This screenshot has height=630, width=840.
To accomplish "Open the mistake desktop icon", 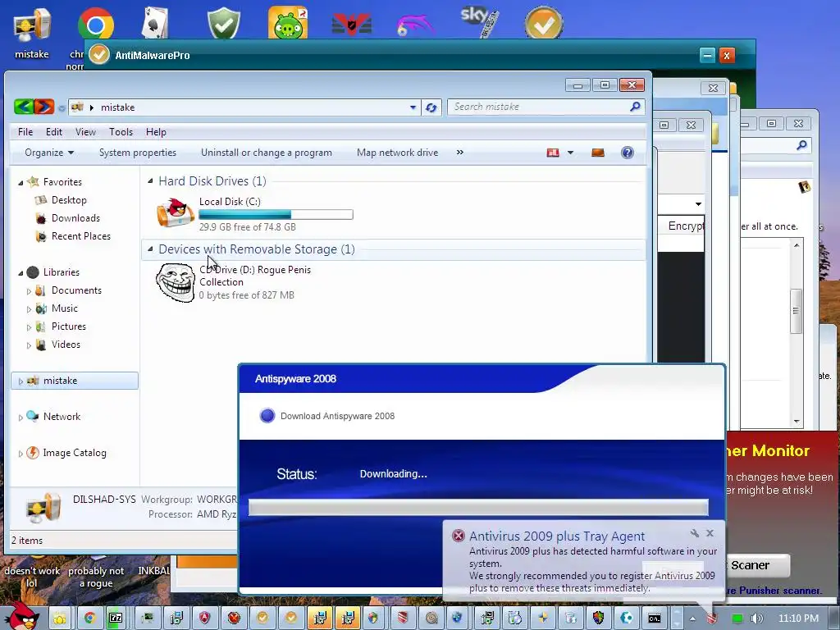I will click(x=32, y=32).
